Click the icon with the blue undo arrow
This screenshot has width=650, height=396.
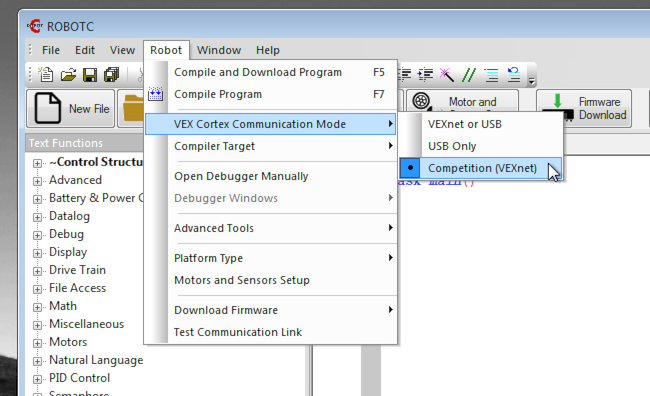[514, 75]
